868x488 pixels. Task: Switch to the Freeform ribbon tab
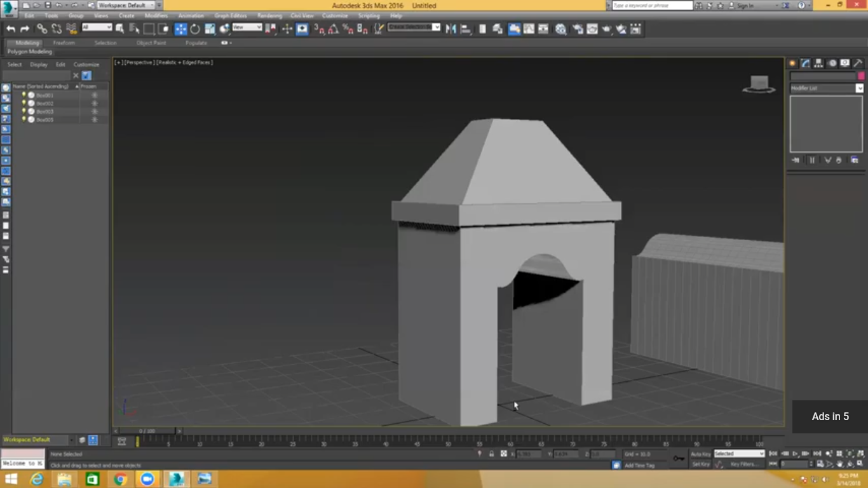(64, 43)
